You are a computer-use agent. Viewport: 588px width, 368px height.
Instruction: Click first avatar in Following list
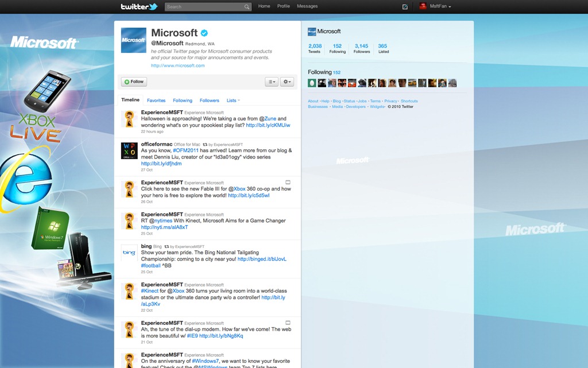coord(312,83)
